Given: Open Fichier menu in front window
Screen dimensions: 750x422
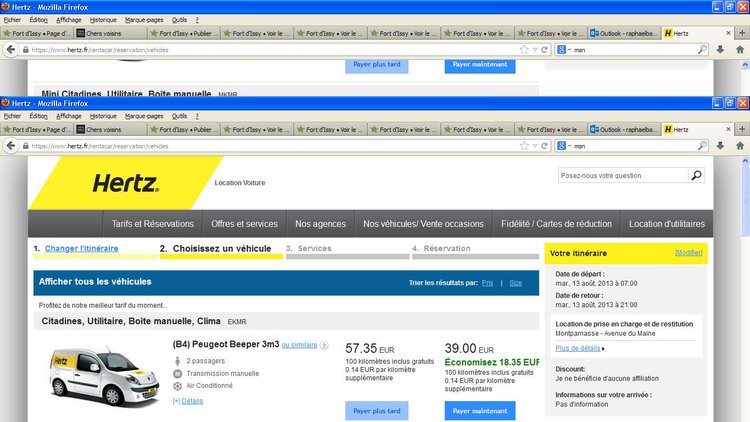Looking at the screenshot, I should (x=12, y=116).
